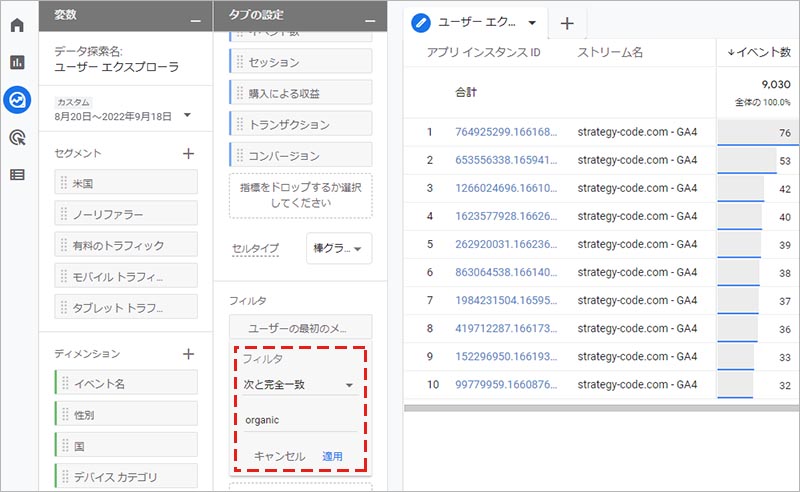Click the filter value field containing organic

click(299, 420)
